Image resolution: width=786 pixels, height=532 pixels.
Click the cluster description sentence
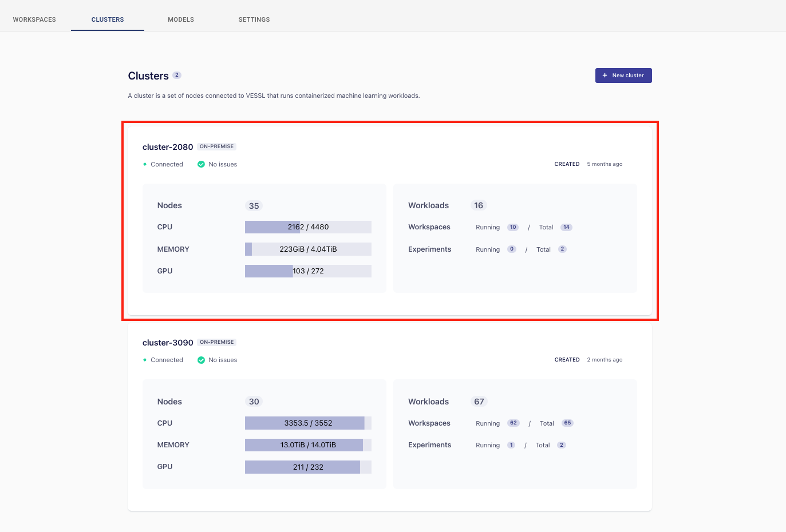point(274,96)
